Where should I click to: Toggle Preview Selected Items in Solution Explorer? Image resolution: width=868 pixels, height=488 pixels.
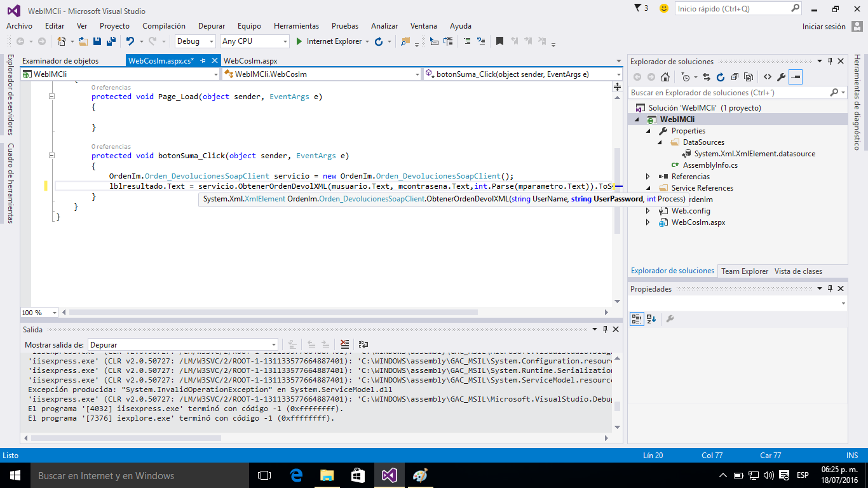pyautogui.click(x=796, y=77)
